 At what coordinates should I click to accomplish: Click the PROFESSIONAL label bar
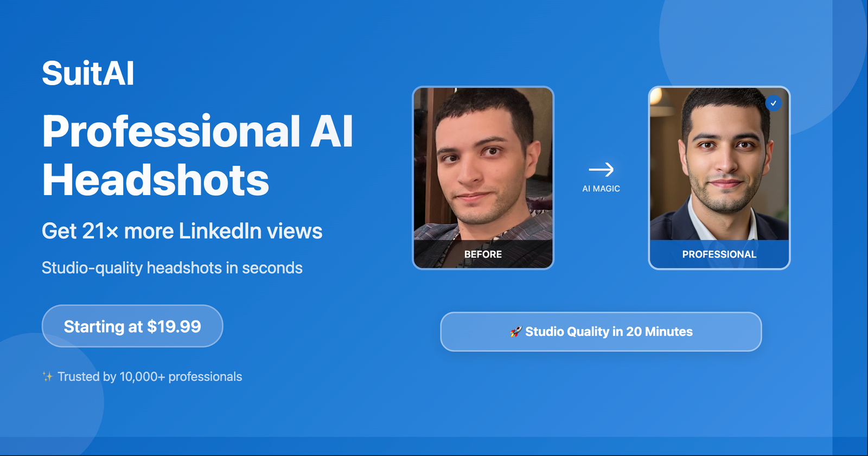[x=719, y=254]
